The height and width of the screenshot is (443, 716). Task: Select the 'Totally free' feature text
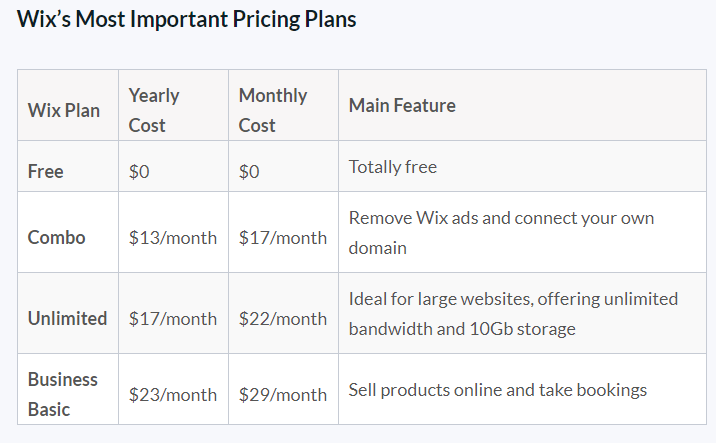click(x=393, y=167)
